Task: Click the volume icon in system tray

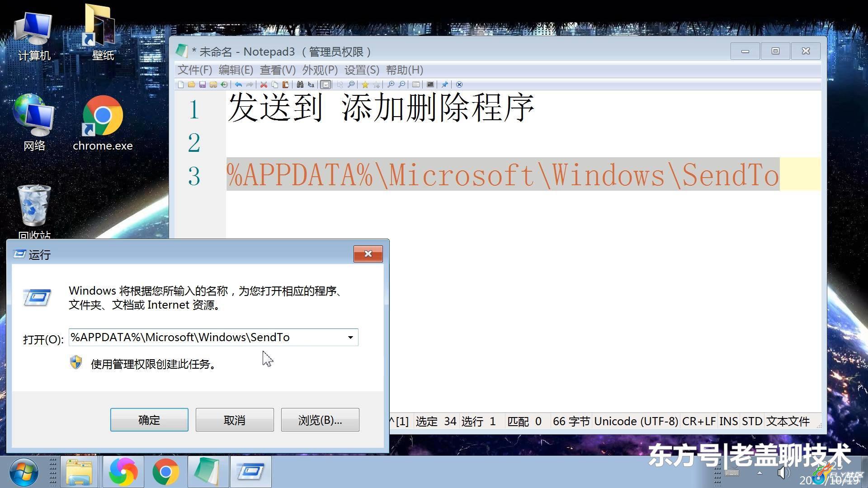Action: [x=783, y=473]
